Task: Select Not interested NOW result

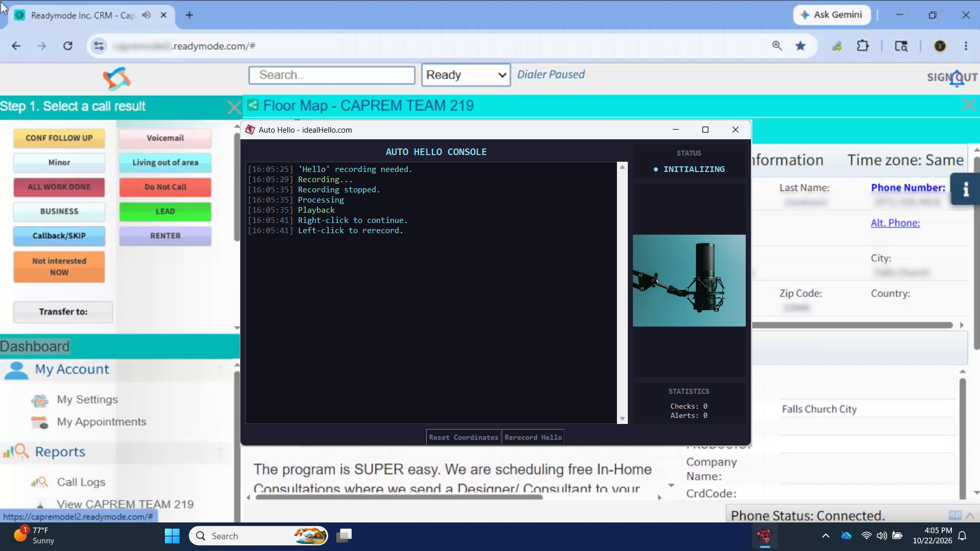Action: point(59,267)
